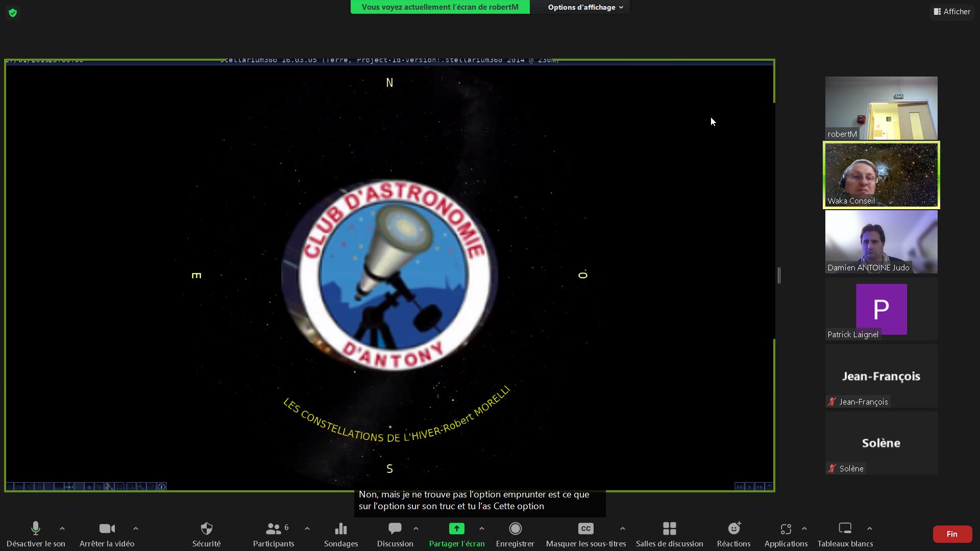Expand the caret next to Discussion
The image size is (980, 551).
click(x=416, y=529)
